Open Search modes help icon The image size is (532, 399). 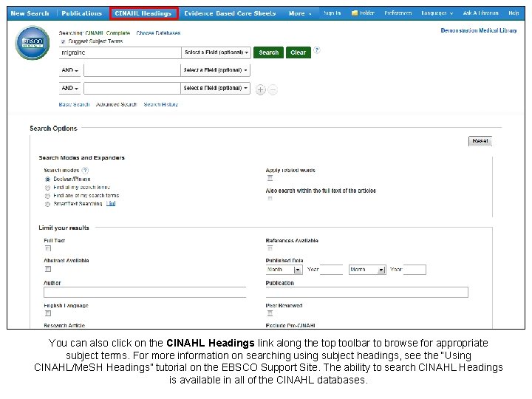[85, 171]
